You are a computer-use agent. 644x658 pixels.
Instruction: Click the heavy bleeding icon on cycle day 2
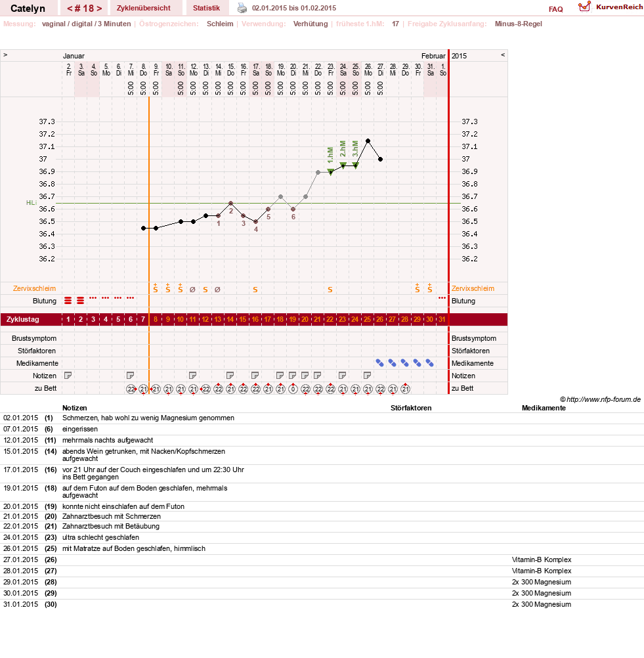coord(81,301)
